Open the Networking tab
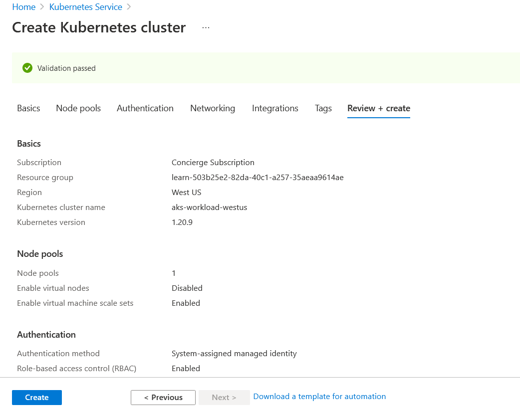The height and width of the screenshot is (420, 520). point(213,108)
